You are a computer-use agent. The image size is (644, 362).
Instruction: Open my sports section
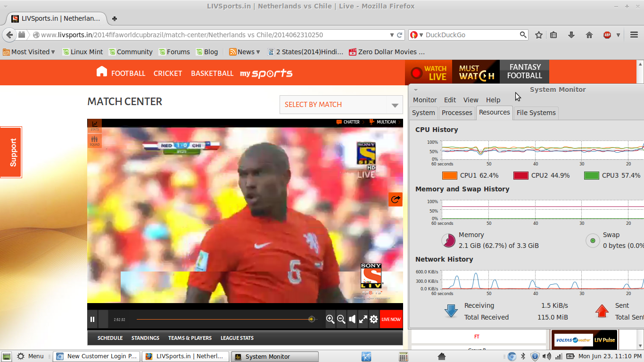[x=266, y=73]
